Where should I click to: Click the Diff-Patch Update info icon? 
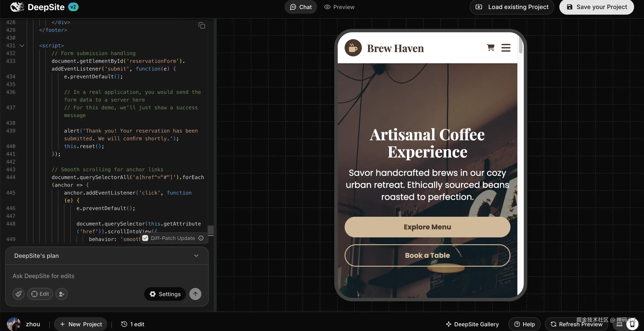pos(201,238)
